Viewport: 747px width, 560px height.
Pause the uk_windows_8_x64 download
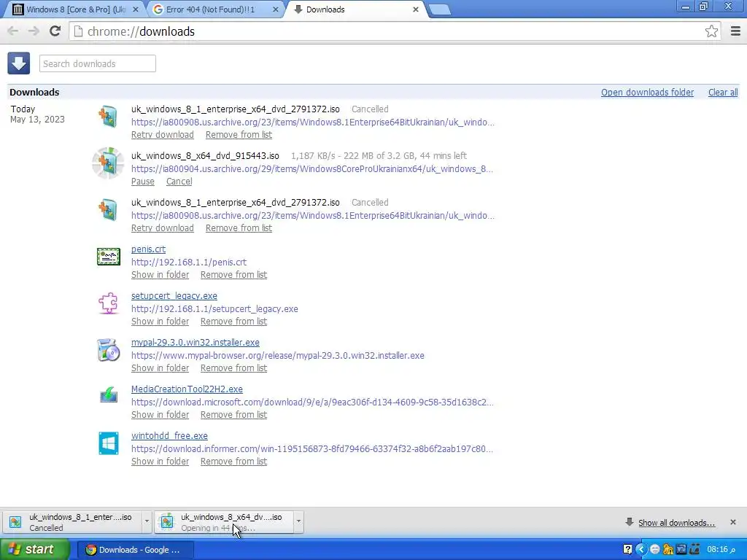(142, 182)
